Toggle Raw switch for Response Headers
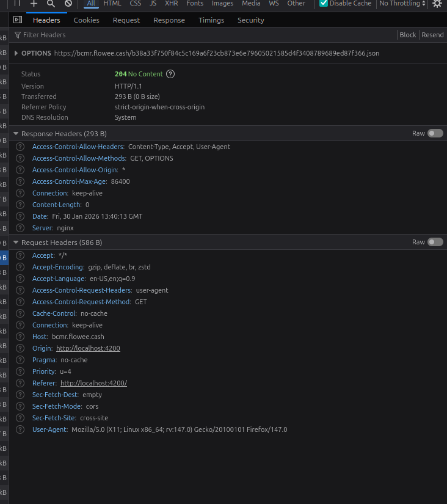Image resolution: width=447 pixels, height=504 pixels. pos(435,133)
